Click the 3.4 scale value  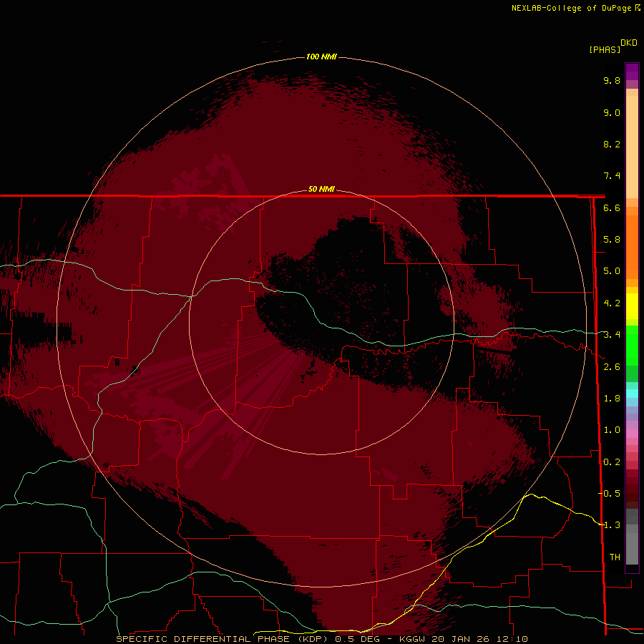tap(612, 335)
